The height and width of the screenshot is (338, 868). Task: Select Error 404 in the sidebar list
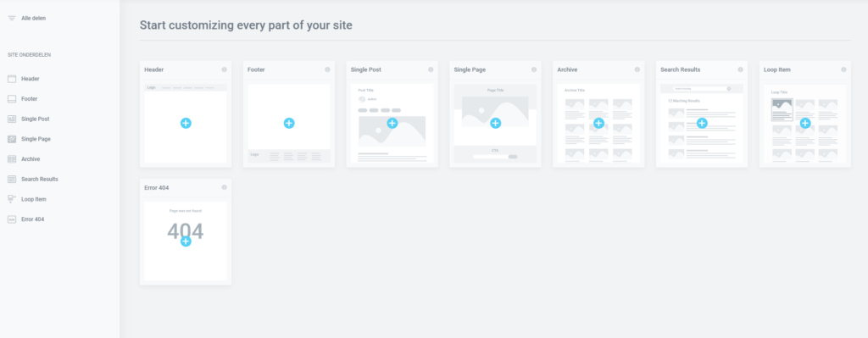click(33, 219)
